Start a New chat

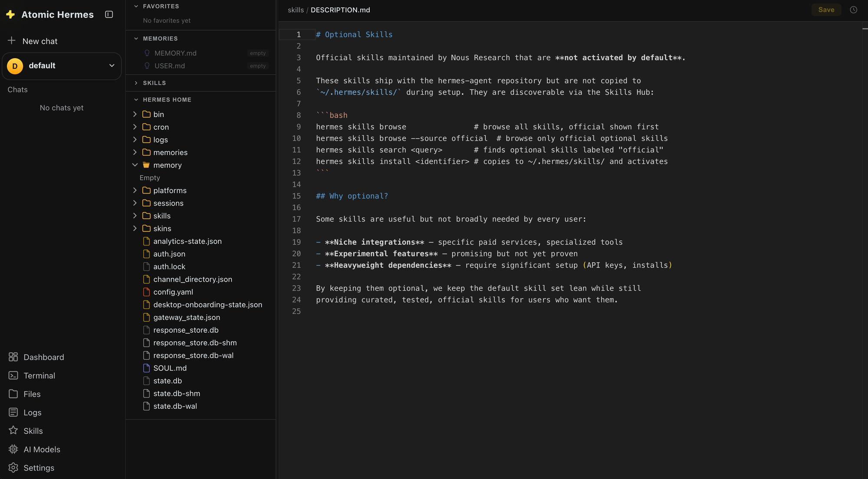(39, 41)
